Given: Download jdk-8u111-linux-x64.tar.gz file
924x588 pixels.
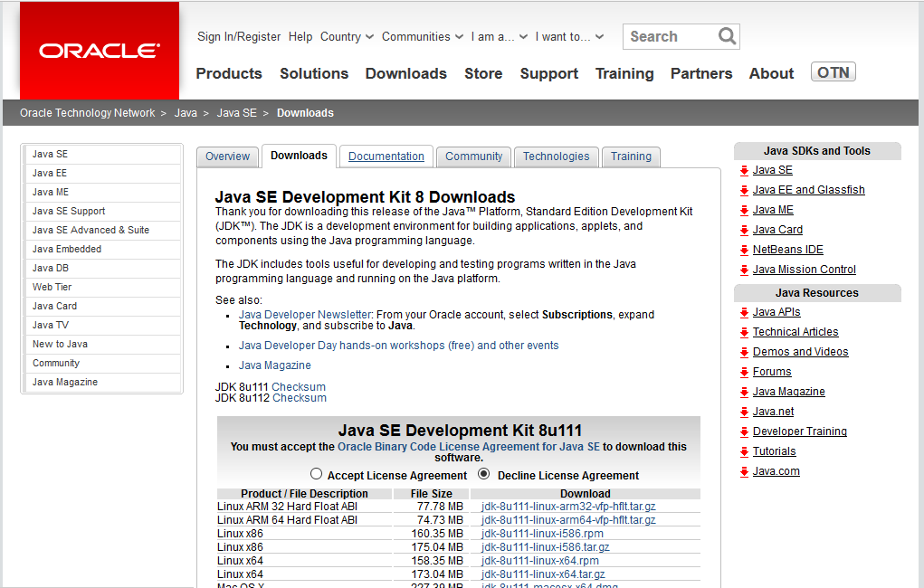Looking at the screenshot, I should pos(543,574).
